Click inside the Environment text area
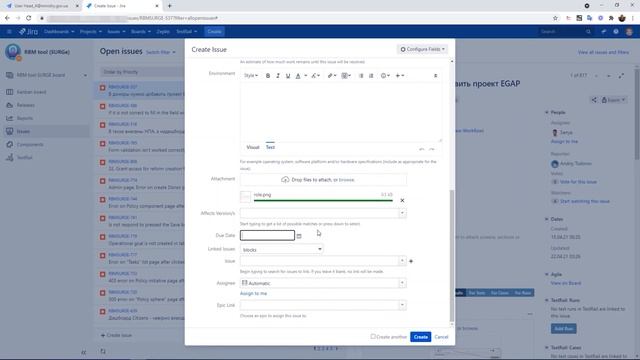Viewport: 640px width, 360px height. (x=341, y=111)
